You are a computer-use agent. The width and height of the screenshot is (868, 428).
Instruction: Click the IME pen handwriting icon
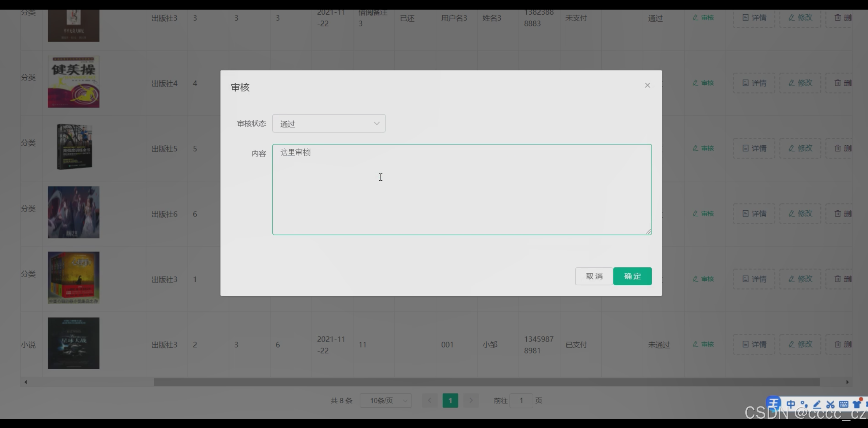pyautogui.click(x=817, y=404)
